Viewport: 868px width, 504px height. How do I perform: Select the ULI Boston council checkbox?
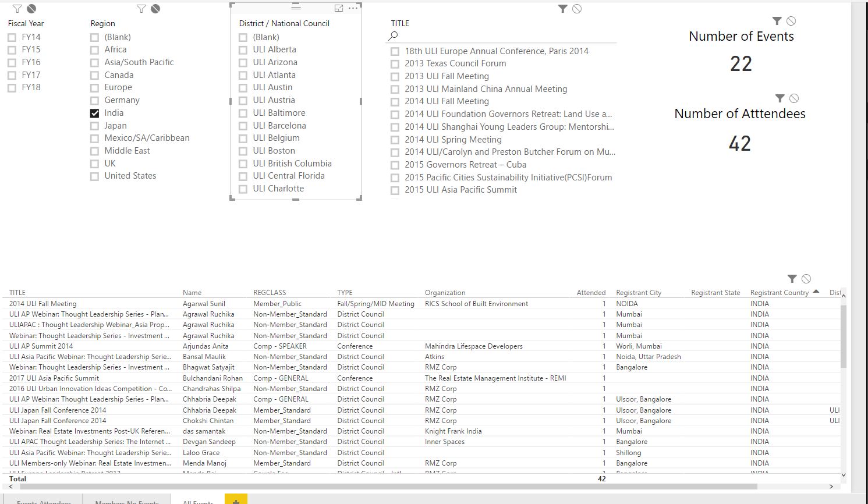(x=243, y=151)
